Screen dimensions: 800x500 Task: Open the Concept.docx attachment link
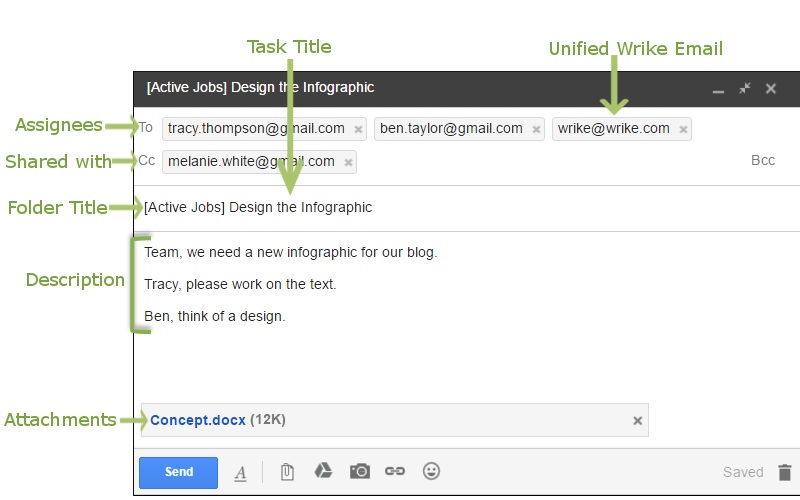point(197,420)
